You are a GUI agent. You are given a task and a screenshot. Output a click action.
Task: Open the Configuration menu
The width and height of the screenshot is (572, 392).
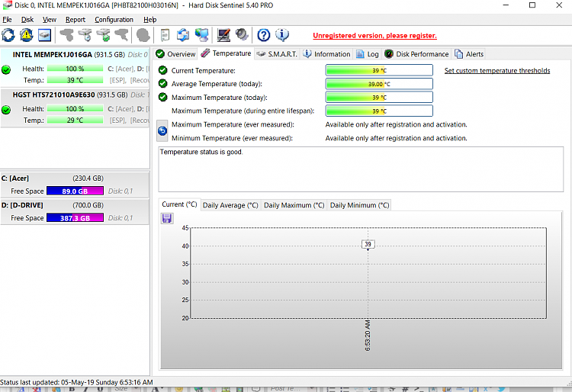pos(114,20)
